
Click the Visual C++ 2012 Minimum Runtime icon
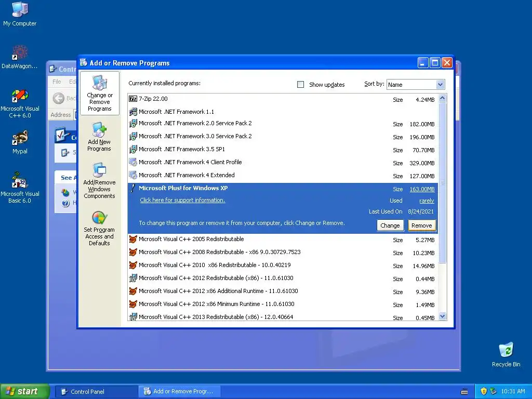pos(133,304)
